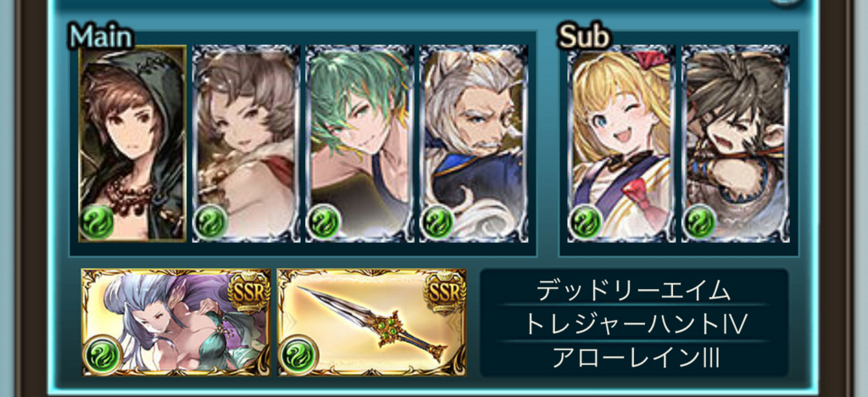Tap wind element icon on green-haired character

pos(325,222)
